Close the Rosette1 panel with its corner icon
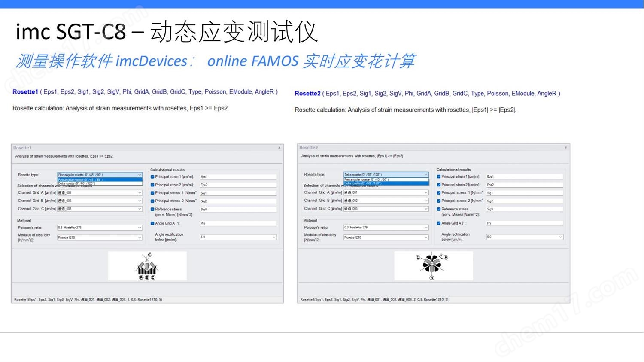 279,148
